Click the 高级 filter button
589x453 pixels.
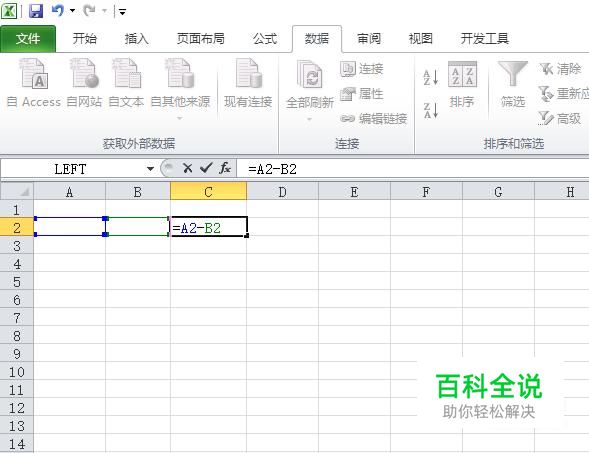[x=560, y=119]
